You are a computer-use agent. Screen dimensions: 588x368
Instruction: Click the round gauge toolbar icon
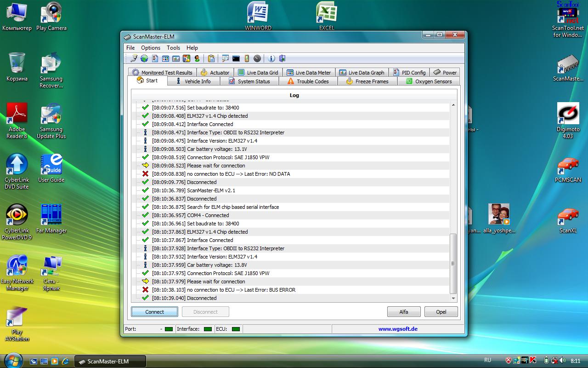coord(257,58)
